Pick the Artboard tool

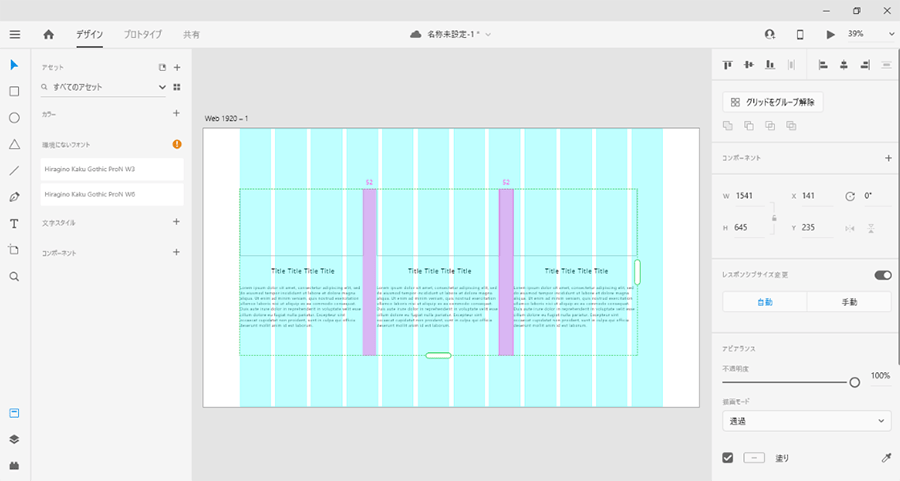tap(14, 250)
